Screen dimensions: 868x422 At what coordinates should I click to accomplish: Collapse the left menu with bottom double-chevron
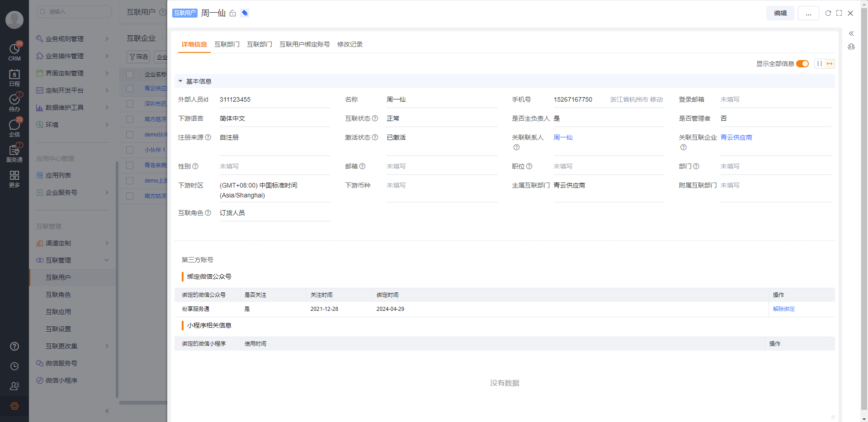click(107, 411)
